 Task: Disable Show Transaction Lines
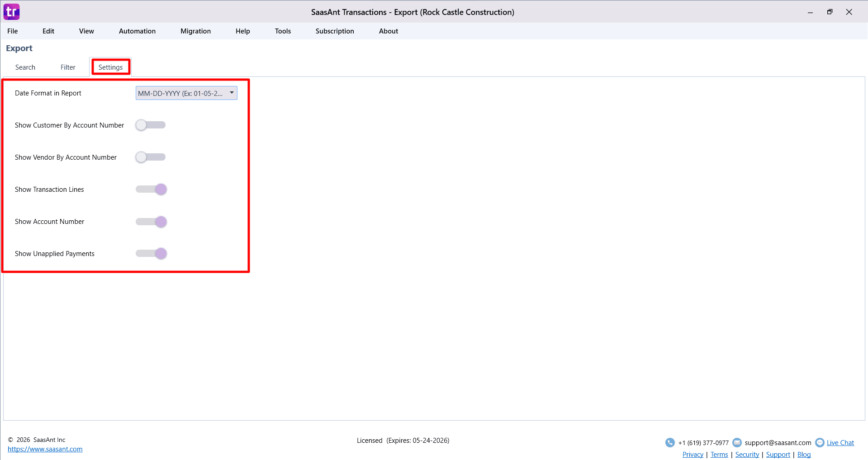[x=151, y=189]
